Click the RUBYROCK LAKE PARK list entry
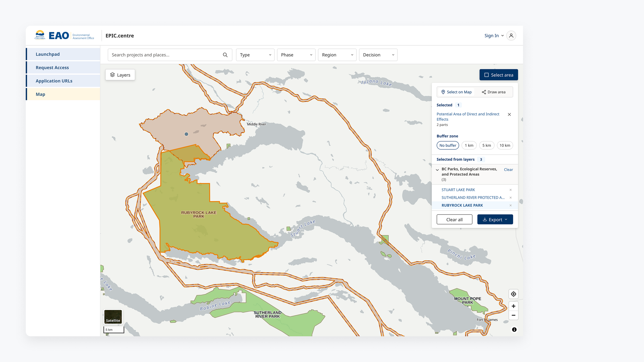 tap(462, 205)
